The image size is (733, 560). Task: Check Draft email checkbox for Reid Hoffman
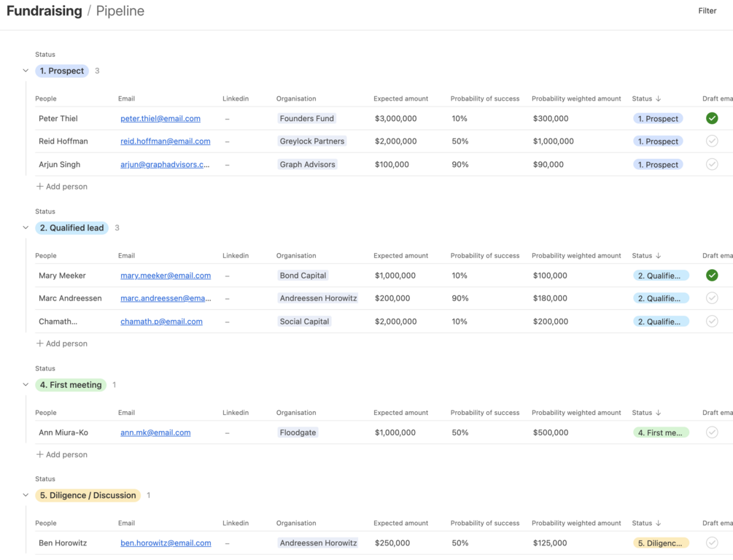tap(712, 141)
